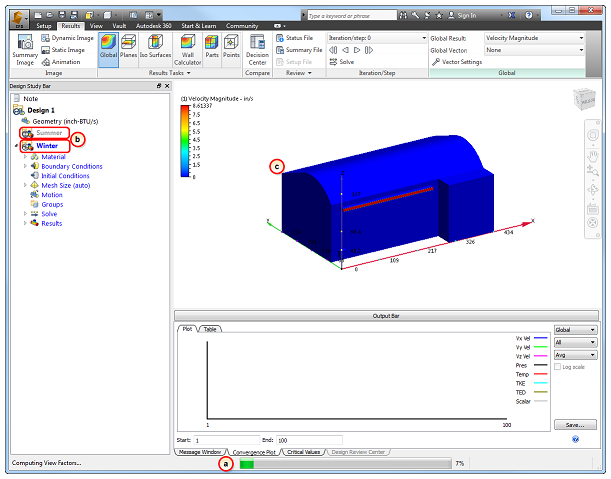Image resolution: width=611 pixels, height=479 pixels.
Task: Open the Start & Learn tab
Action: 199,26
